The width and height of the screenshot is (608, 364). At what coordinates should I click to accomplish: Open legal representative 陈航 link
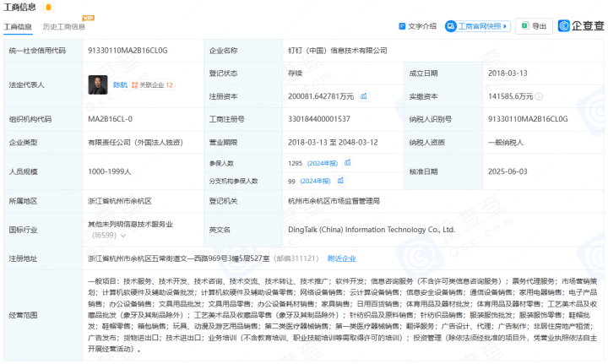[120, 85]
